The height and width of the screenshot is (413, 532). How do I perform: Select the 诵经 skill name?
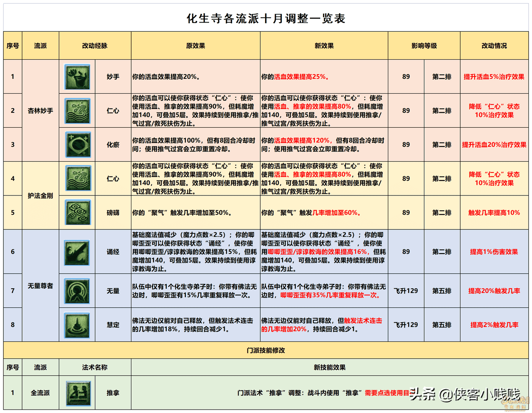(113, 252)
